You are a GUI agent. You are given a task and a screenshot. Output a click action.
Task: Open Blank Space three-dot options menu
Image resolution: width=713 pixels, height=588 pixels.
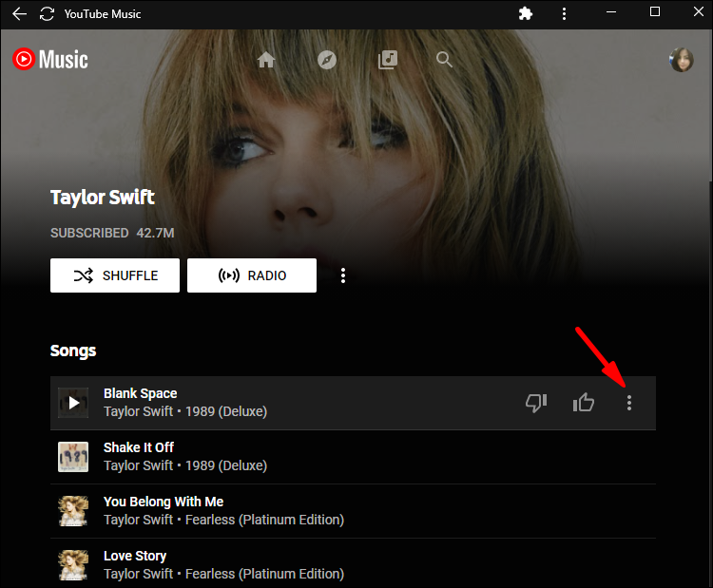pyautogui.click(x=628, y=403)
